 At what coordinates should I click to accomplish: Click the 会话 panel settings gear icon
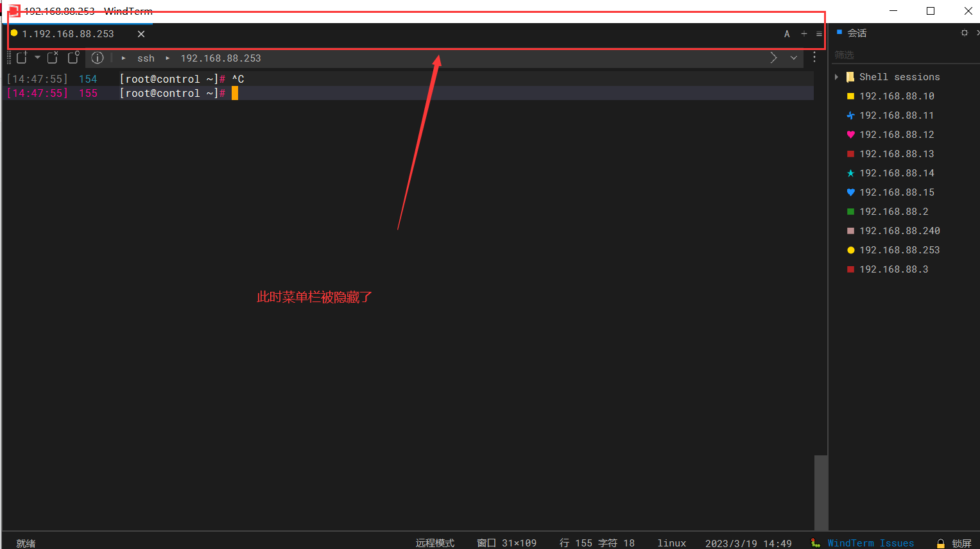pos(964,32)
